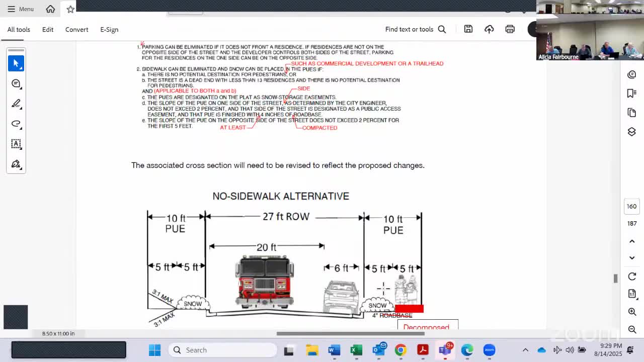Open the Convert tab
Screen dimensions: 644x362
click(76, 30)
